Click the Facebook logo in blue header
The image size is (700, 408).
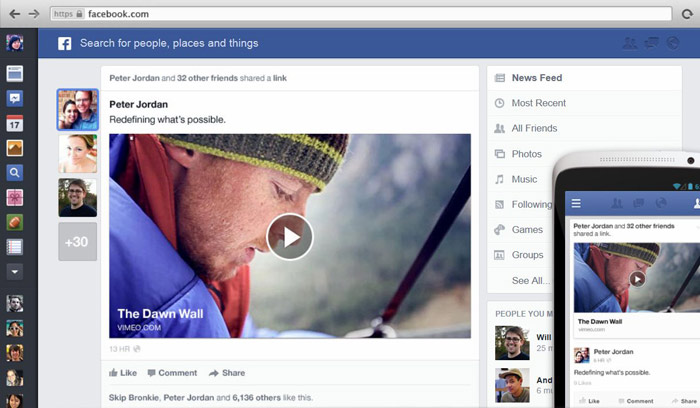click(64, 43)
